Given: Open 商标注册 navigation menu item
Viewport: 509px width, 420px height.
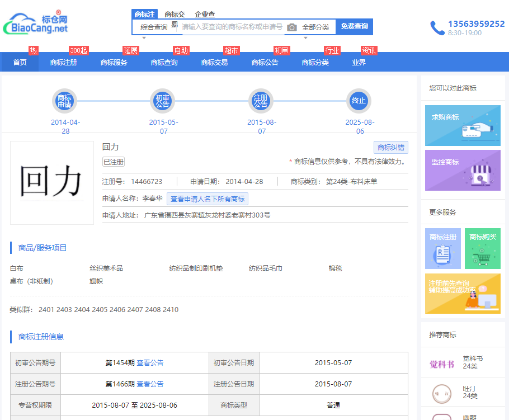Looking at the screenshot, I should click(x=64, y=62).
